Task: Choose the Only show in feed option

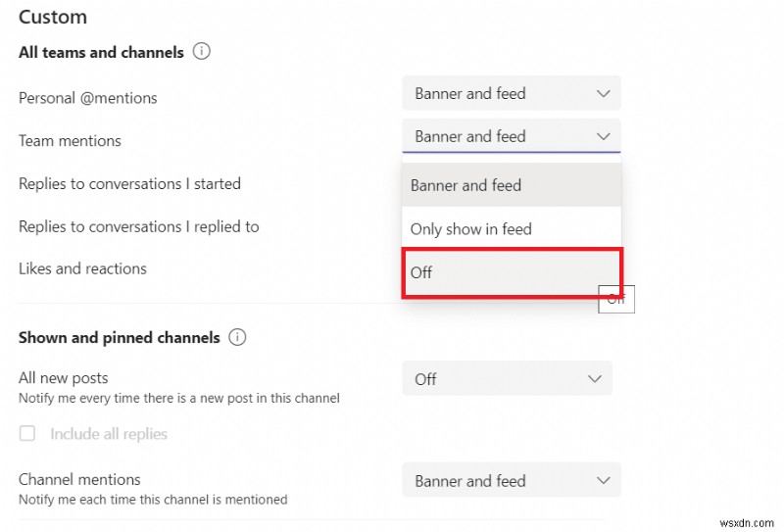Action: pos(470,229)
